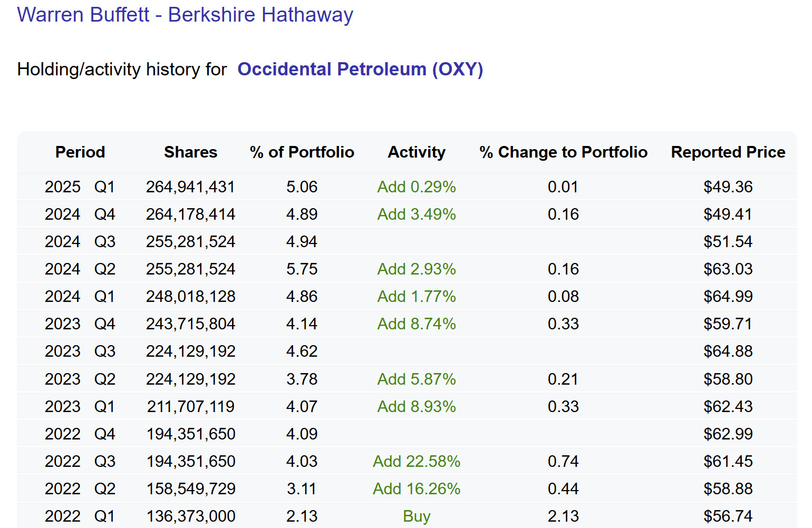
Task: Click the $64.88 reported price cell
Action: (728, 351)
